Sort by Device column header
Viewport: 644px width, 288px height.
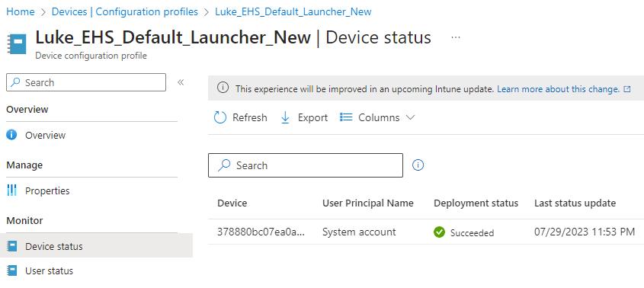[232, 203]
